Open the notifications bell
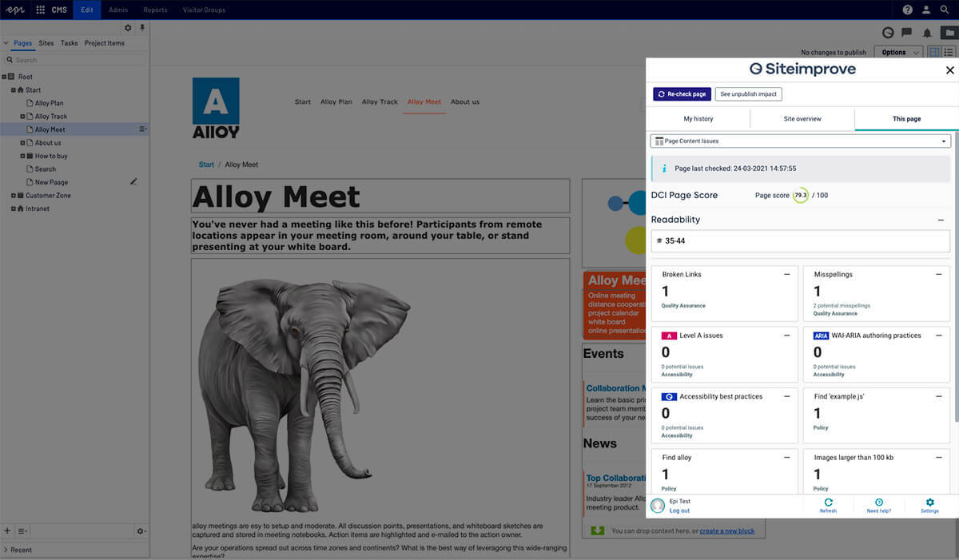 927,33
